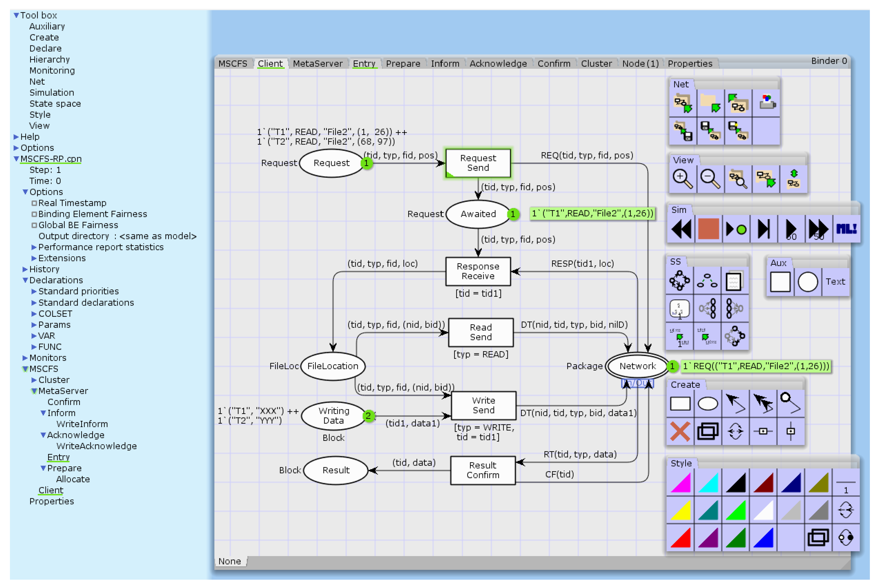Select the create transition rectangle tool
The width and height of the screenshot is (879, 588).
680,404
